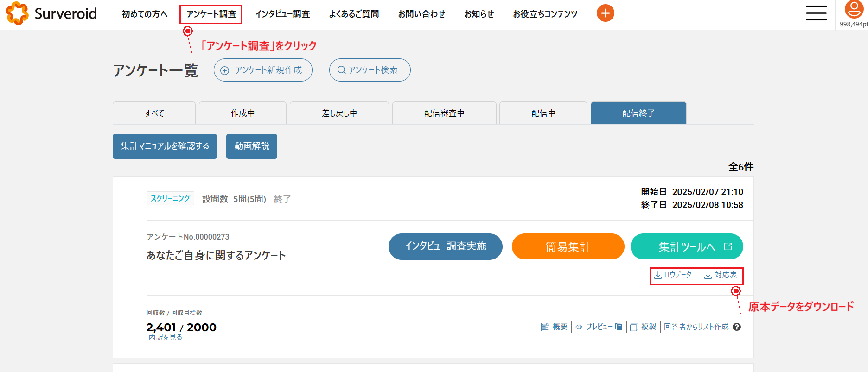
Task: Download the 対応表 file
Action: (721, 275)
